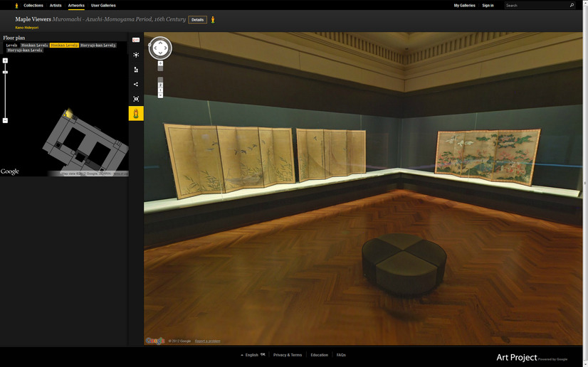Select the Artworks tab
Screen dimensions: 588x367
click(76, 6)
